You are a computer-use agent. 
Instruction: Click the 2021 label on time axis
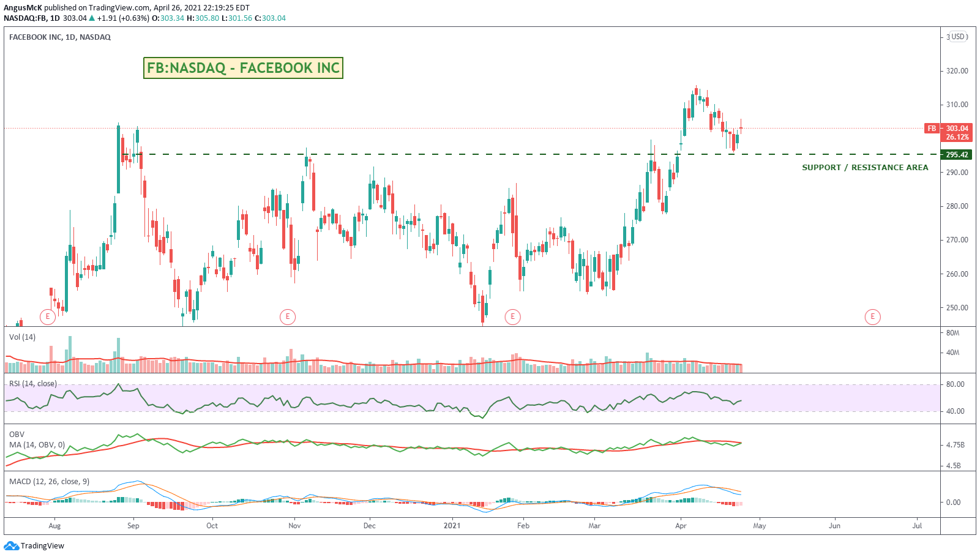pyautogui.click(x=452, y=526)
